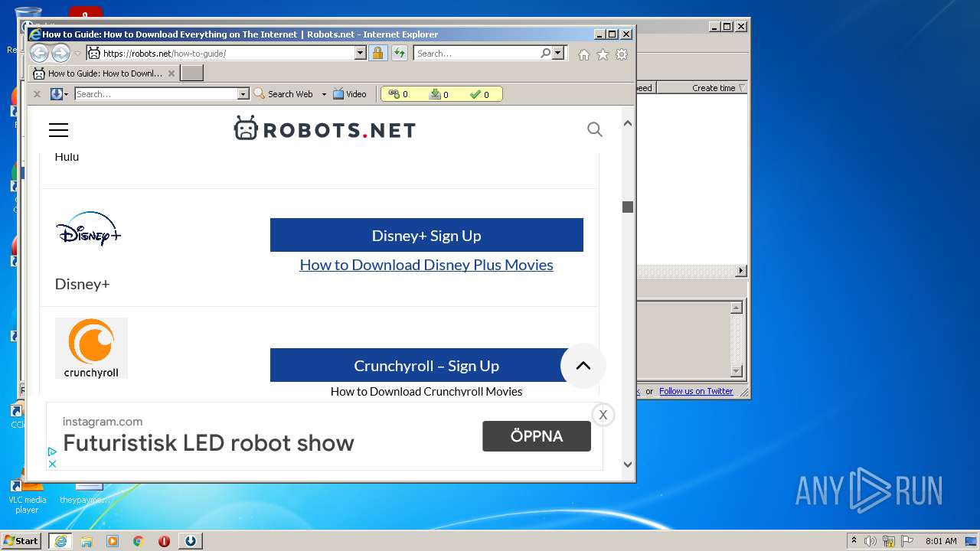Open Chrome from the taskbar
The width and height of the screenshot is (980, 551).
(139, 541)
